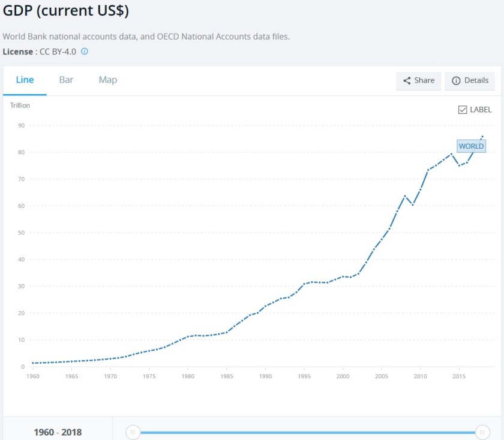Click the middle of the year range slider track

[307, 432]
